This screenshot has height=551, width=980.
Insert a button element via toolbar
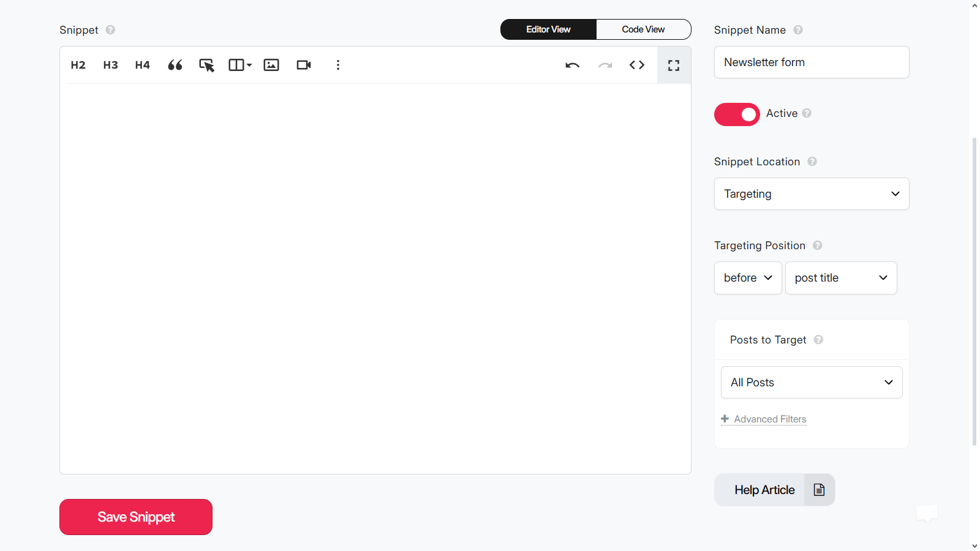click(206, 65)
